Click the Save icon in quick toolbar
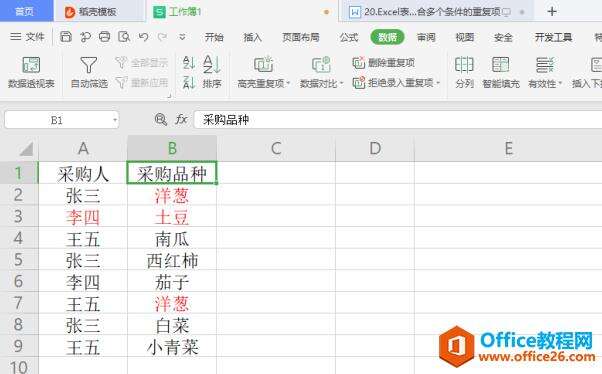The width and height of the screenshot is (602, 374). [x=66, y=37]
